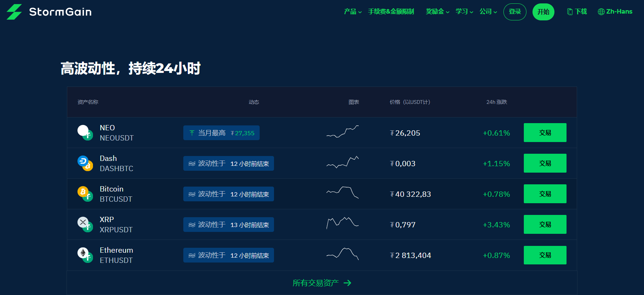The width and height of the screenshot is (644, 295).
Task: Select the XRPUSDT pair text
Action: 116,230
